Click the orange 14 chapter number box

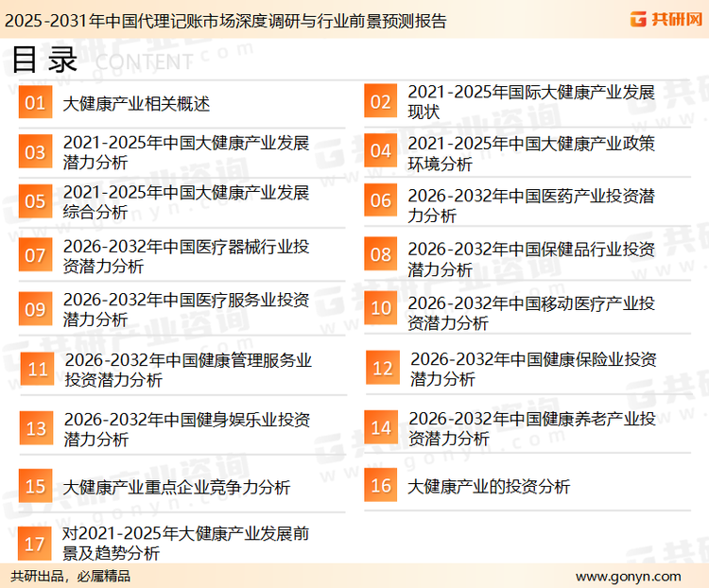381,427
